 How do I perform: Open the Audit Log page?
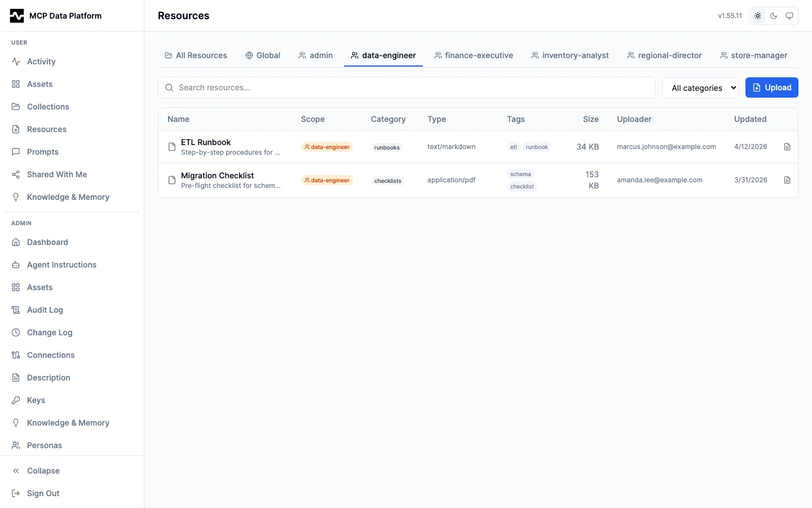(44, 310)
